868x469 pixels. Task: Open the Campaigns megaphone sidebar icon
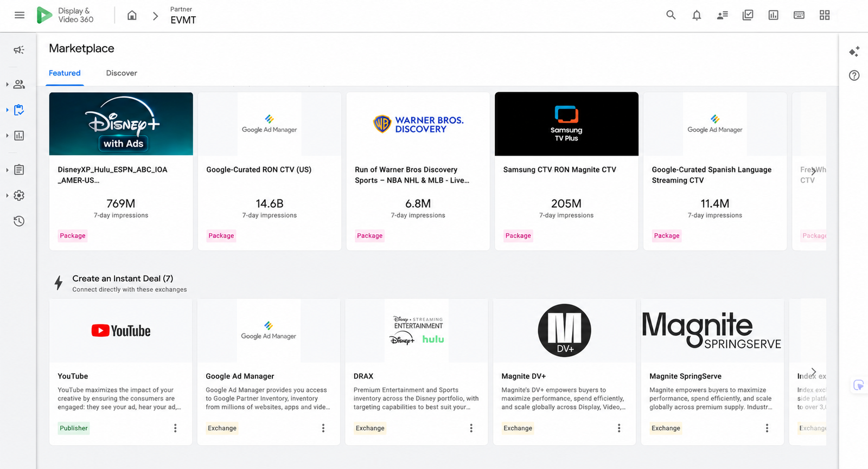[19, 50]
